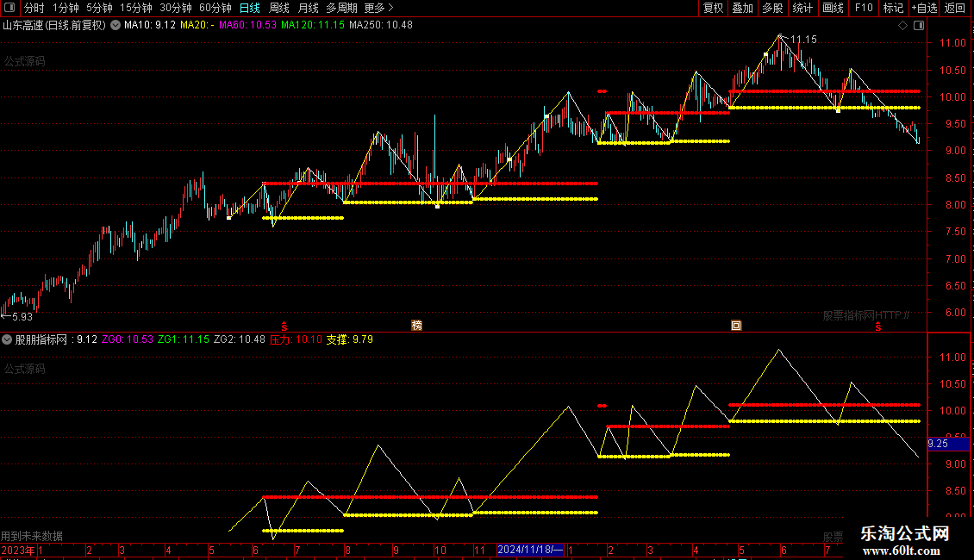Click the sub-chart 公式源码 label

click(25, 369)
